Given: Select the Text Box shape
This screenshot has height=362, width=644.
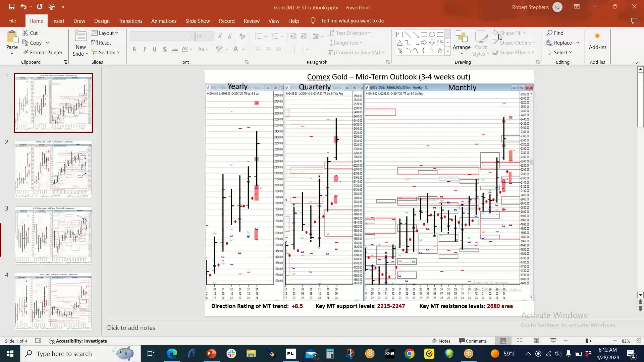Looking at the screenshot, I should (x=399, y=35).
